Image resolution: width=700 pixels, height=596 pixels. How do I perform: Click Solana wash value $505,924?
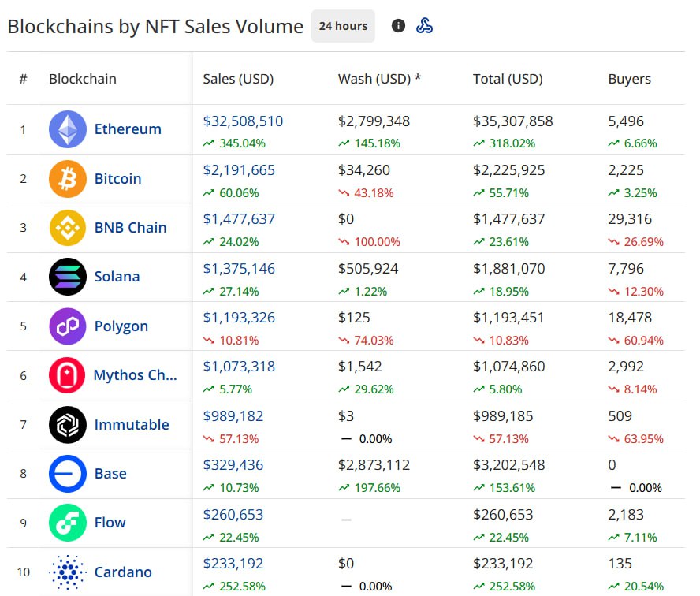(368, 269)
